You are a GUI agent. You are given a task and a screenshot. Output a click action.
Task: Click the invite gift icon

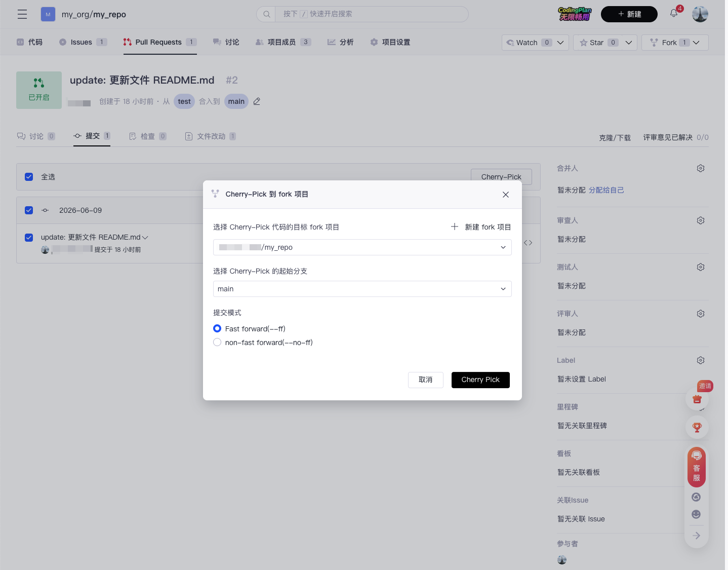697,399
